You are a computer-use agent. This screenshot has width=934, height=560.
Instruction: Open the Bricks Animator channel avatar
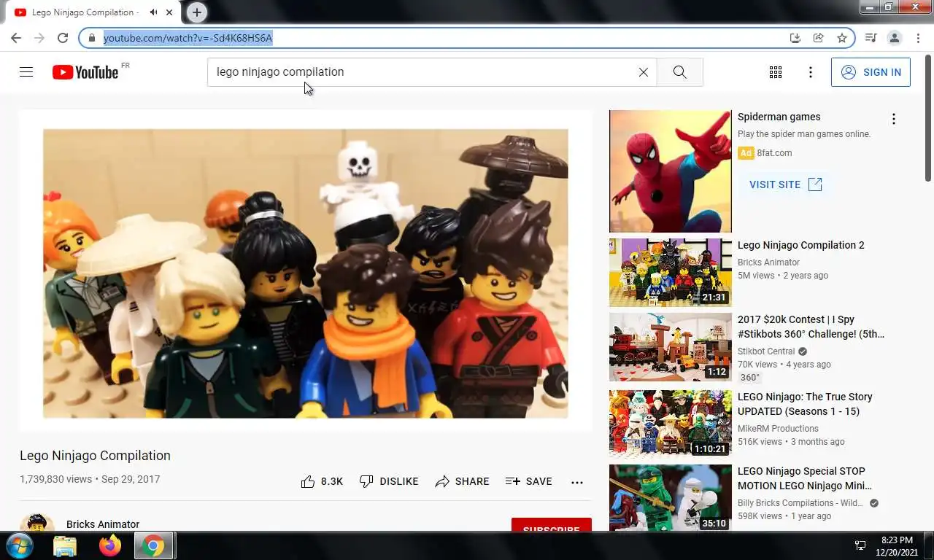[37, 523]
